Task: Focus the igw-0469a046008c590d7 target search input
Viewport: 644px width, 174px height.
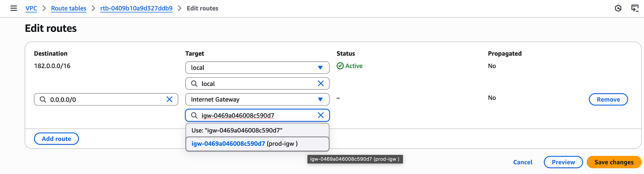Action: tap(257, 115)
